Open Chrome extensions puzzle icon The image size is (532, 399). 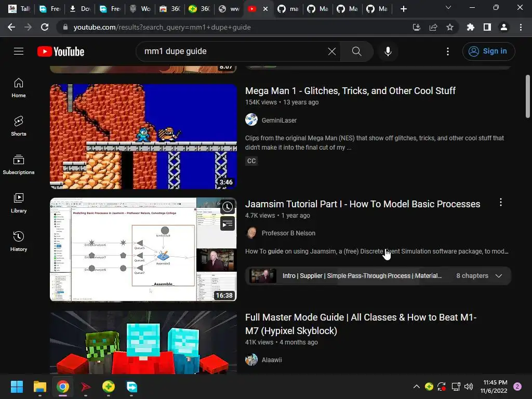pos(471,27)
